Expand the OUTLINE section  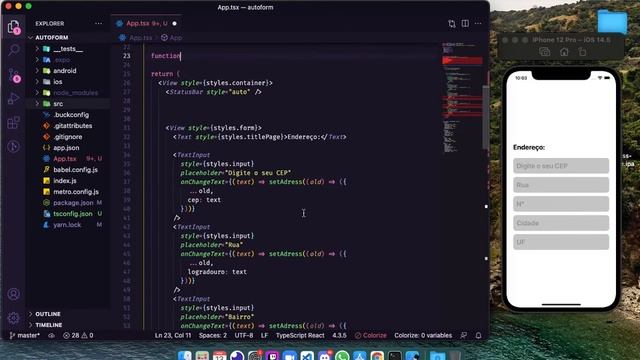click(x=48, y=314)
